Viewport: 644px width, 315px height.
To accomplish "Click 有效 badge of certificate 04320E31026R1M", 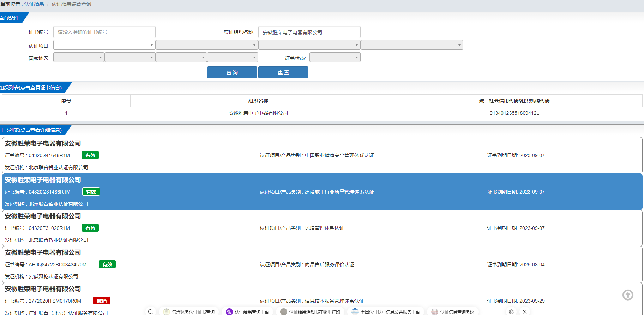I will pyautogui.click(x=90, y=228).
